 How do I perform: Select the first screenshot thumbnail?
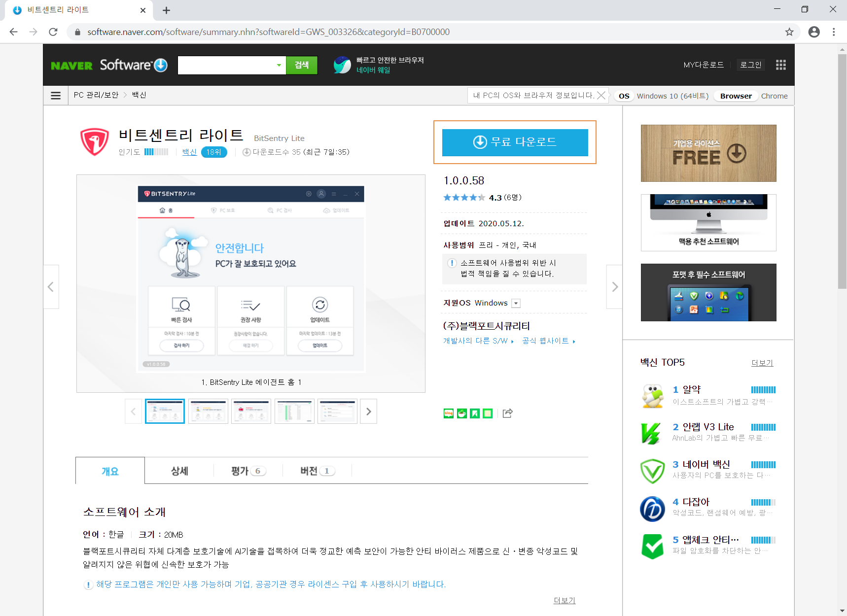[165, 411]
